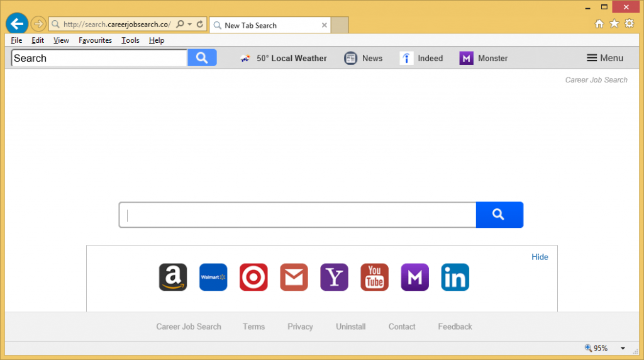644x360 pixels.
Task: Expand the address bar search dropdown
Action: tap(189, 25)
